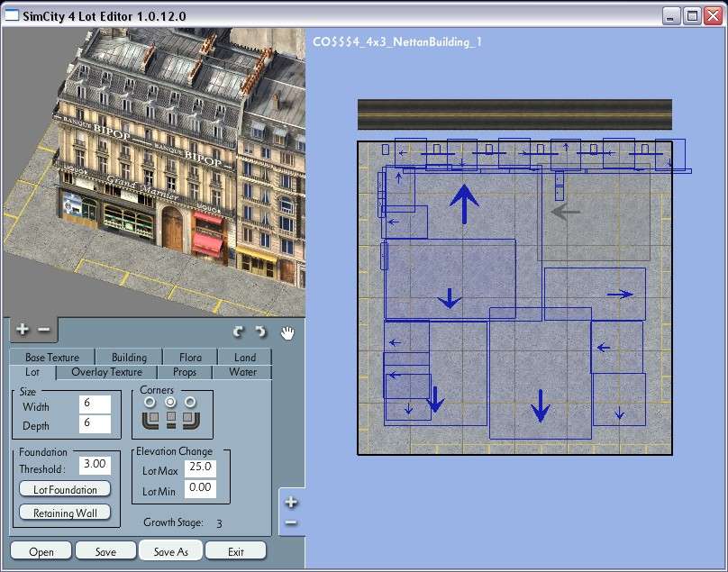Click the left corner shape icon
728x572 pixels.
point(150,419)
